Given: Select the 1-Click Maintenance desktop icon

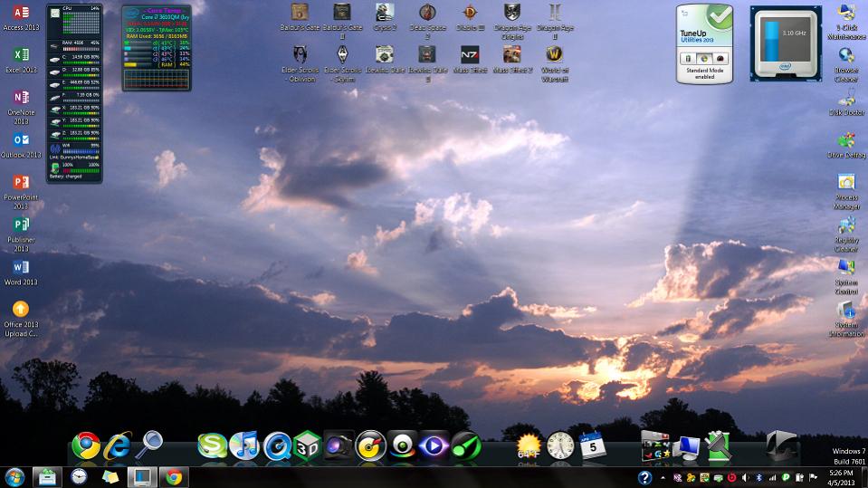Looking at the screenshot, I should pyautogui.click(x=846, y=21).
